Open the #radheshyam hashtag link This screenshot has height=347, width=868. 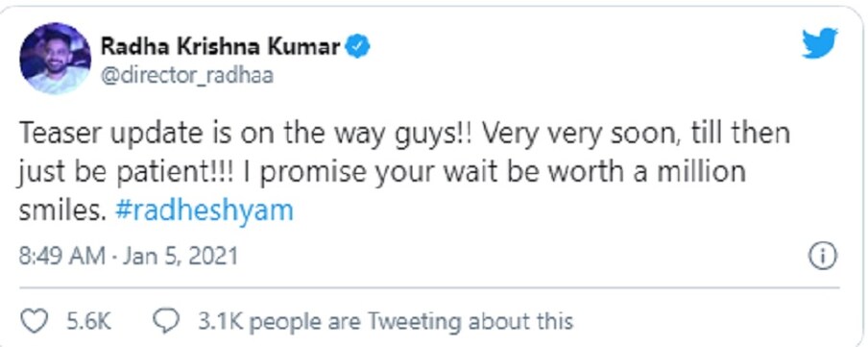(205, 211)
